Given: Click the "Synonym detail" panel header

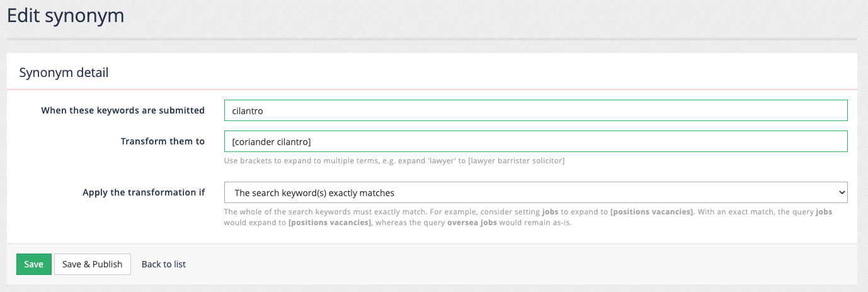Looking at the screenshot, I should (64, 73).
